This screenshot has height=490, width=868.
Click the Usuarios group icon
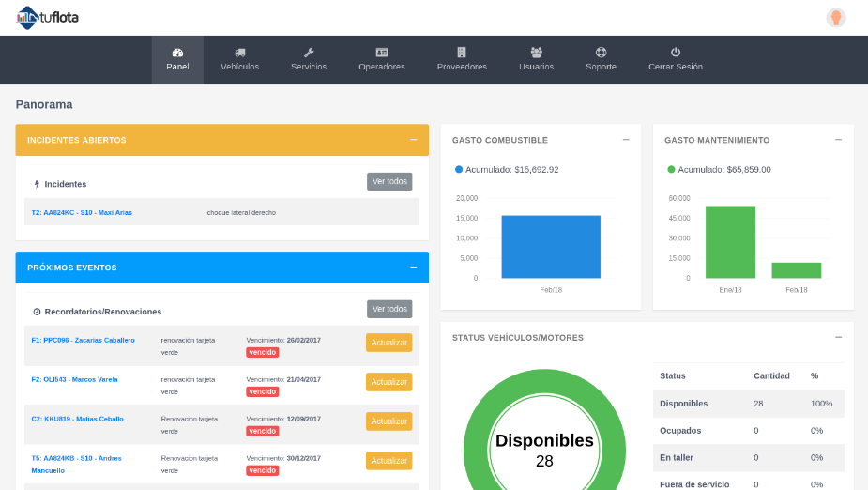click(x=536, y=53)
